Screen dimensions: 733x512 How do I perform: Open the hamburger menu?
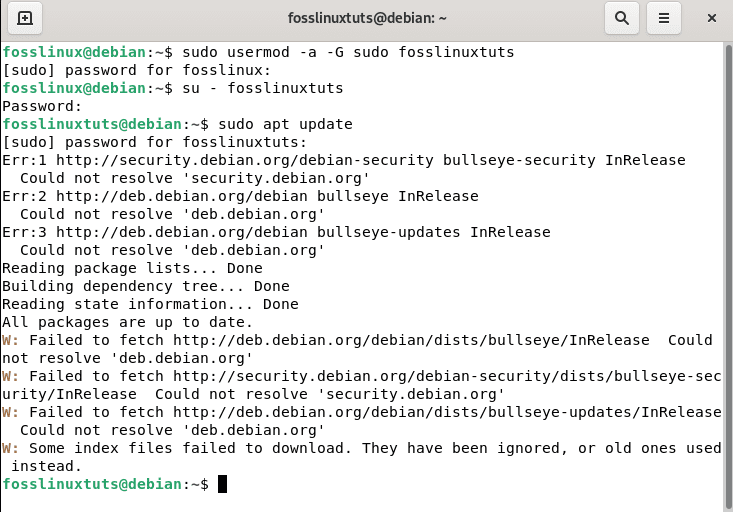[x=662, y=18]
